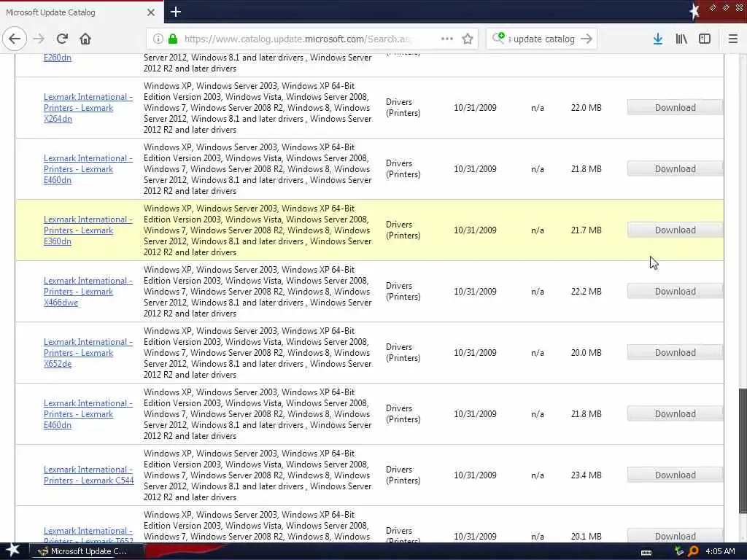The height and width of the screenshot is (560, 747).
Task: Download the highlighted E360dn driver
Action: (x=675, y=230)
